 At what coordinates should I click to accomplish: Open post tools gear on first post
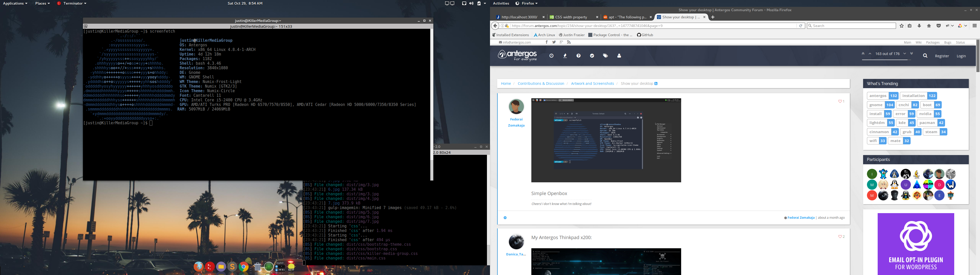[505, 218]
